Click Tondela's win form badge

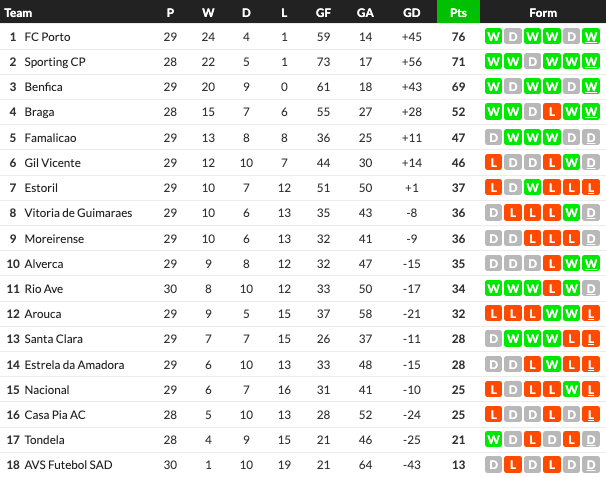pyautogui.click(x=493, y=439)
